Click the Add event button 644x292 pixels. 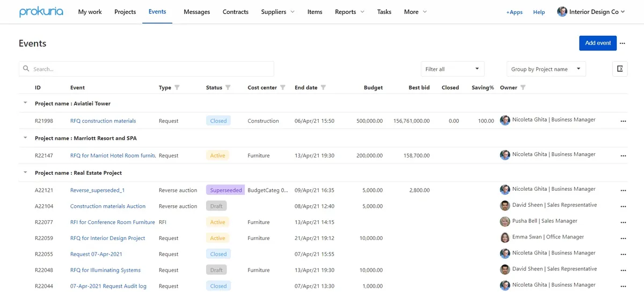click(598, 43)
